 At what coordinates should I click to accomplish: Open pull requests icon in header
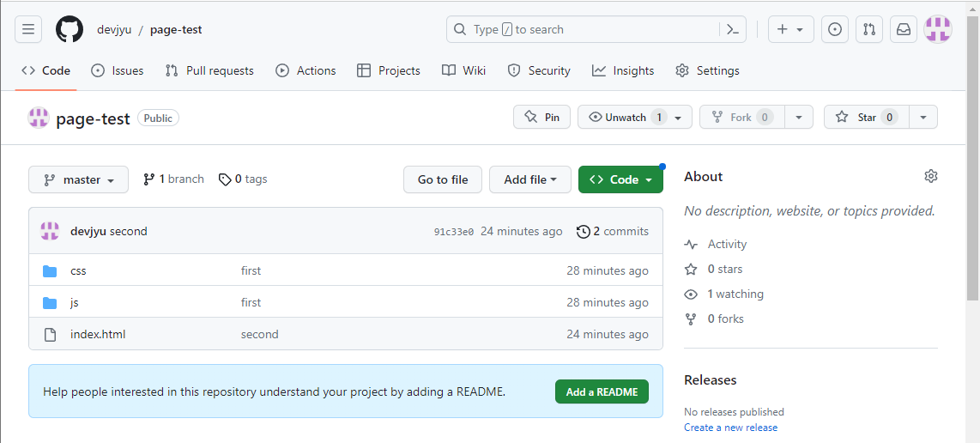pyautogui.click(x=869, y=29)
